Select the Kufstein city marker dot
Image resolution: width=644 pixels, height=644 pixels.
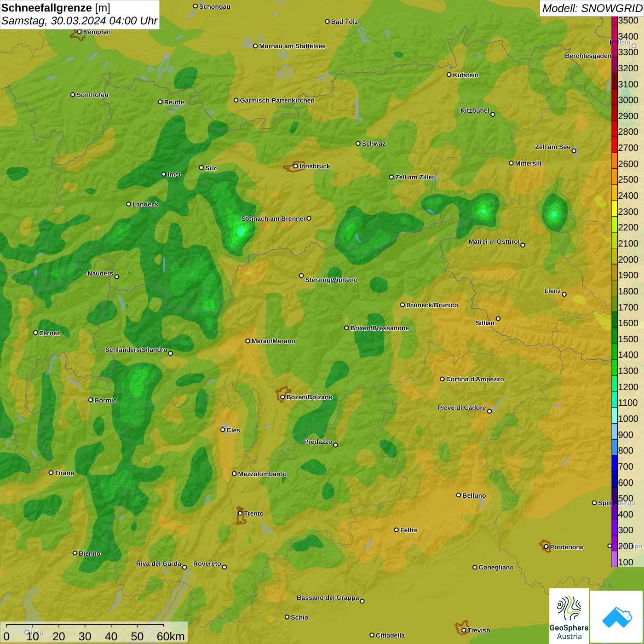coord(449,75)
